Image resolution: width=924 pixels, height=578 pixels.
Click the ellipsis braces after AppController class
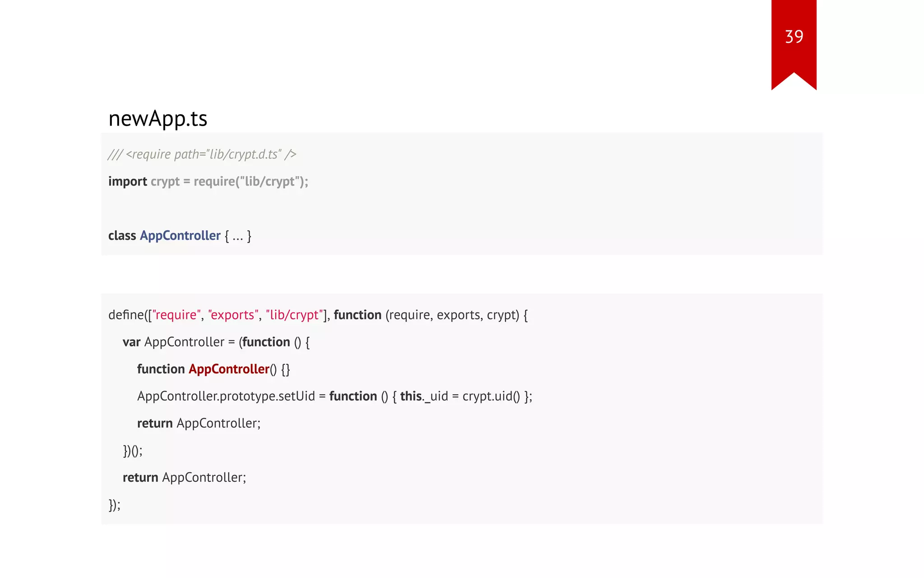[238, 236]
